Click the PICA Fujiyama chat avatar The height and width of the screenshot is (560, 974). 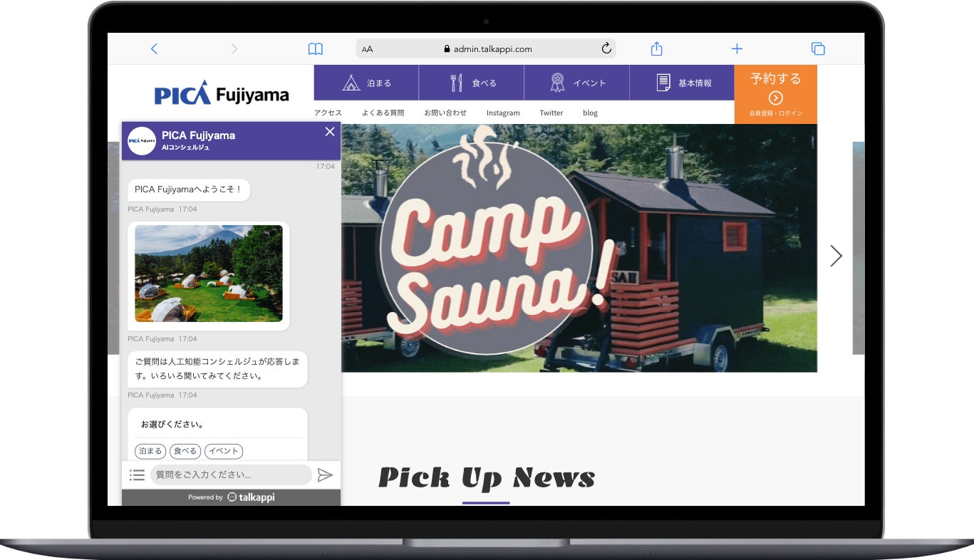coord(142,141)
